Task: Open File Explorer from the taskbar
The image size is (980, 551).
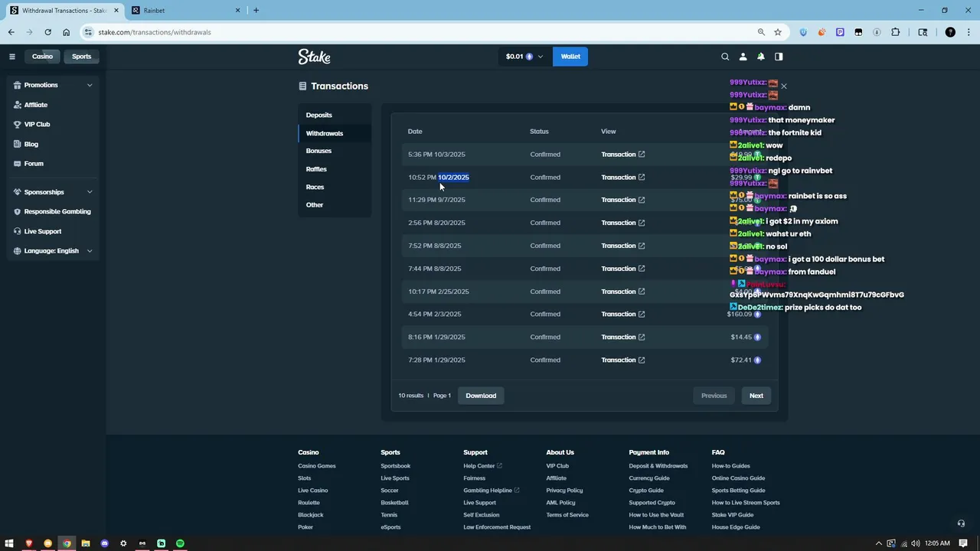Action: tap(86, 543)
